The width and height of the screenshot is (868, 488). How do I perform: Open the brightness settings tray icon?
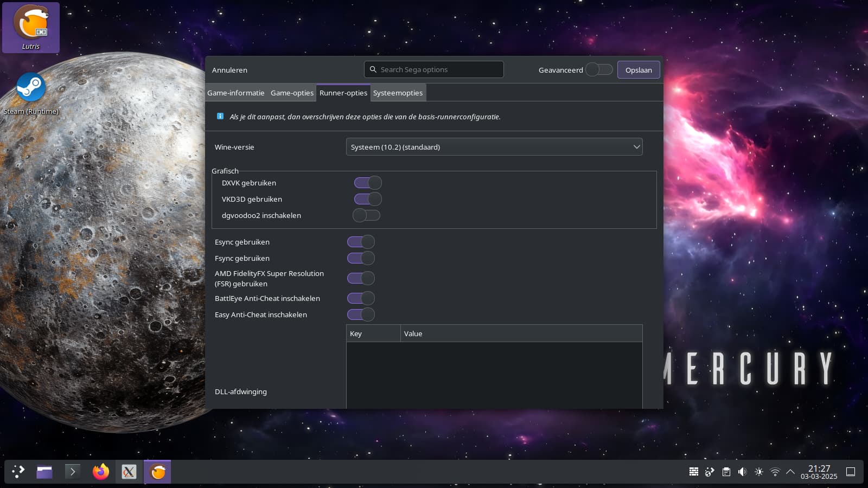point(759,472)
